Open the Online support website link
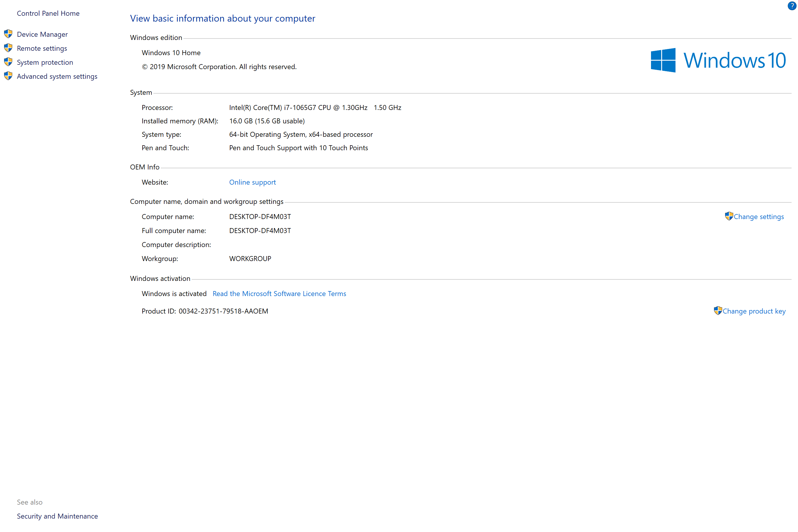Image resolution: width=798 pixels, height=532 pixels. 252,182
